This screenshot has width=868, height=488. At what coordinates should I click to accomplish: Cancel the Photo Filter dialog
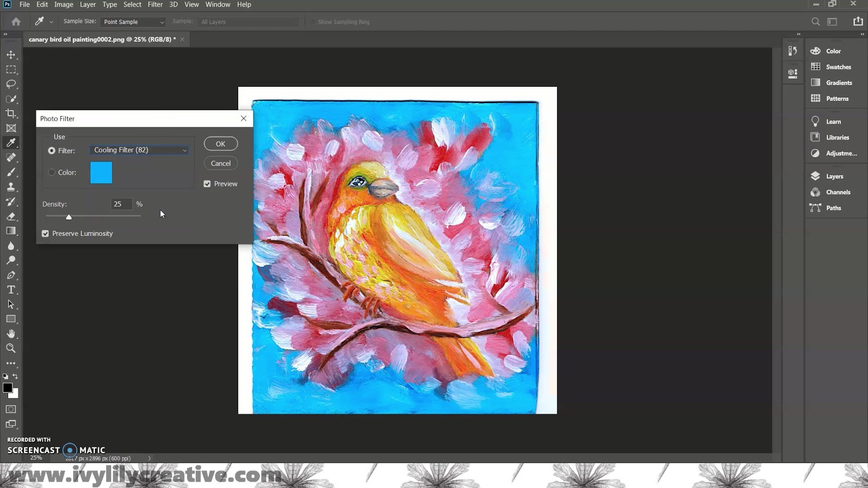[221, 163]
